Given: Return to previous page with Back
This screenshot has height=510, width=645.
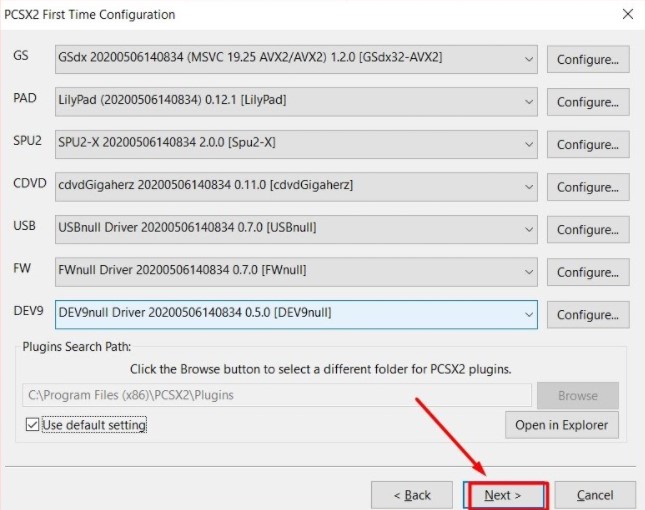Looking at the screenshot, I should click(411, 495).
